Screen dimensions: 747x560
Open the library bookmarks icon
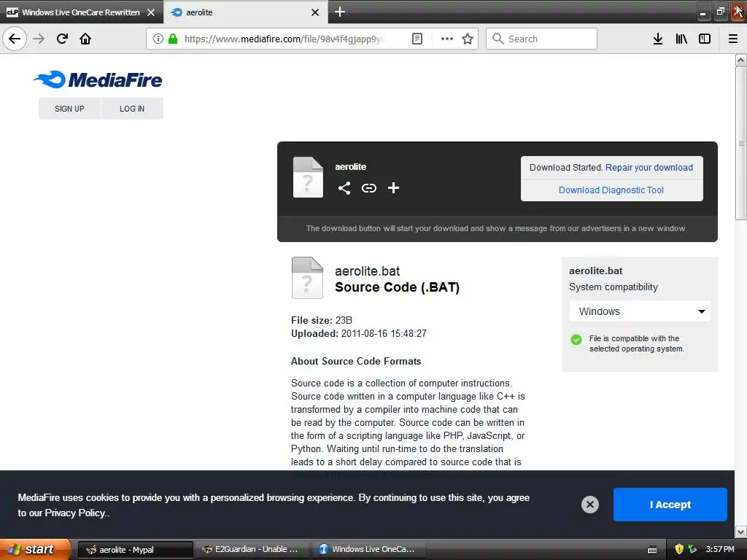[x=681, y=39]
